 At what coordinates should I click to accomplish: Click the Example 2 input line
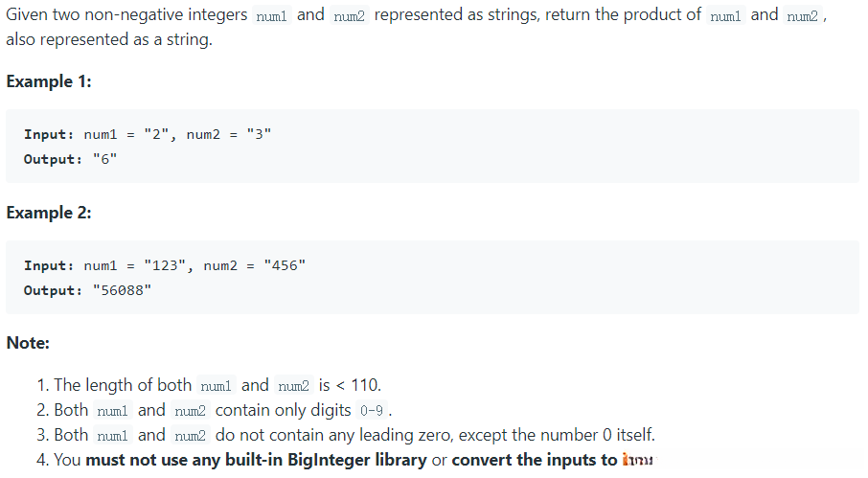click(165, 265)
